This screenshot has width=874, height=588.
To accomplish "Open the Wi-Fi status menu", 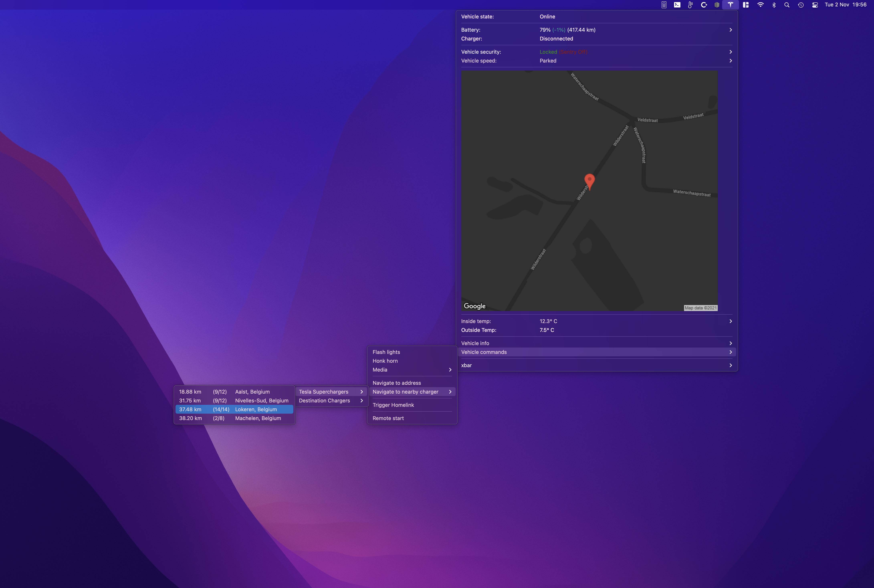I will pyautogui.click(x=760, y=5).
